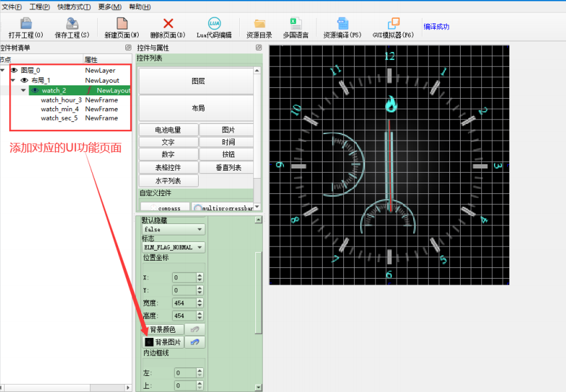This screenshot has width=566, height=392.
Task: Open the 文件(F) menu
Action: pos(12,7)
